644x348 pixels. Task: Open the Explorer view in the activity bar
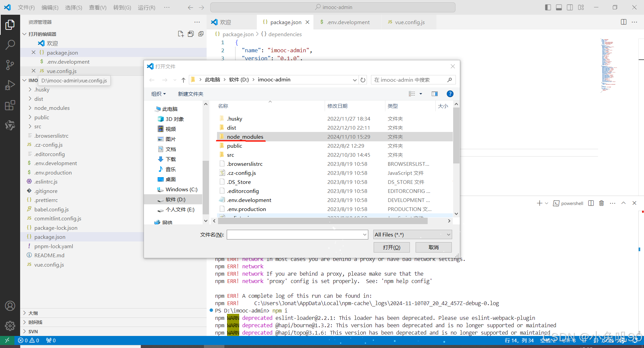click(10, 24)
